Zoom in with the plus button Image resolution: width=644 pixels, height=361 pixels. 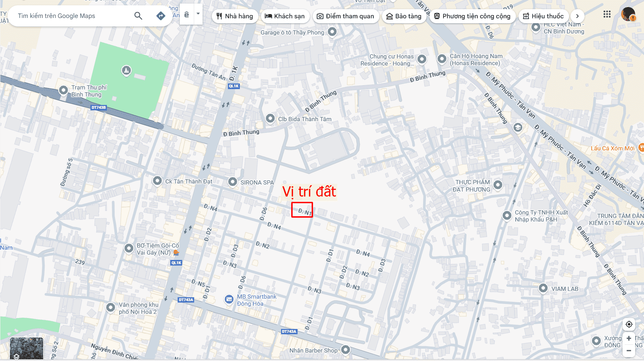pyautogui.click(x=629, y=338)
